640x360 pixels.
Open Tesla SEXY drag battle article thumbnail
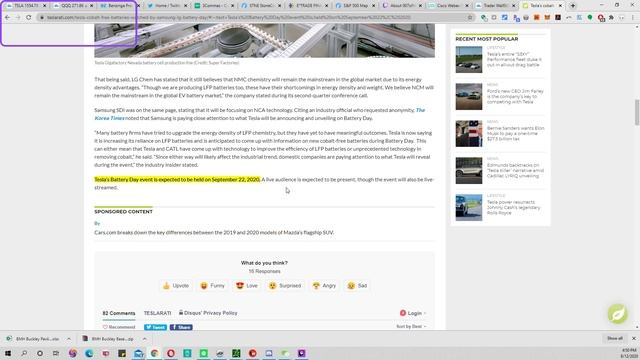pyautogui.click(x=469, y=60)
